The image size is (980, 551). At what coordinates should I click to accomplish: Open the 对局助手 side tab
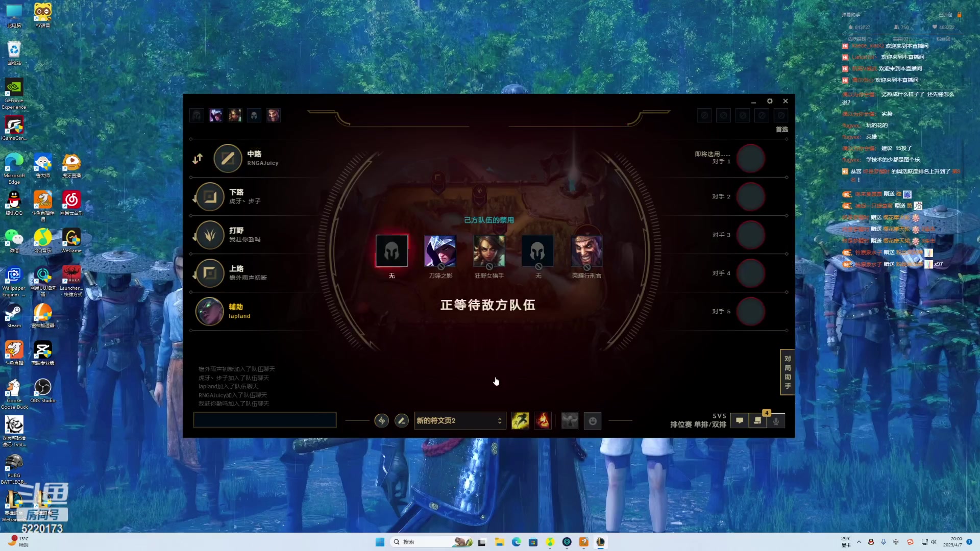(x=787, y=372)
